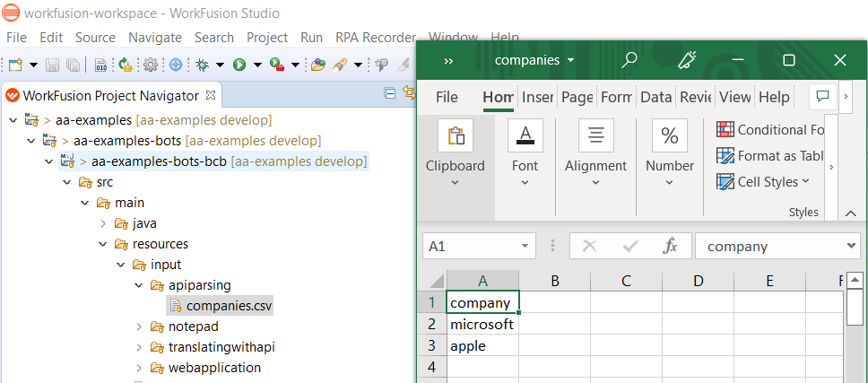The height and width of the screenshot is (383, 868).
Task: Click Conditional Formatting button
Action: pyautogui.click(x=769, y=129)
